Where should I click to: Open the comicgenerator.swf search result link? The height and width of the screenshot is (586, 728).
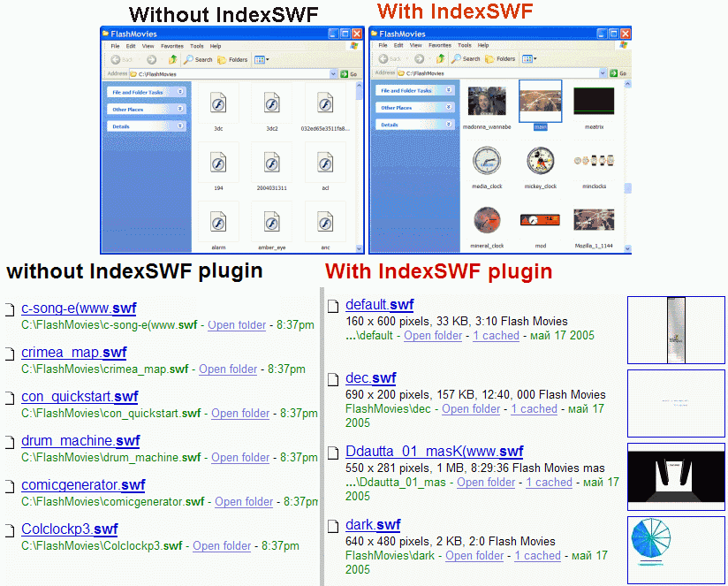[x=84, y=484]
